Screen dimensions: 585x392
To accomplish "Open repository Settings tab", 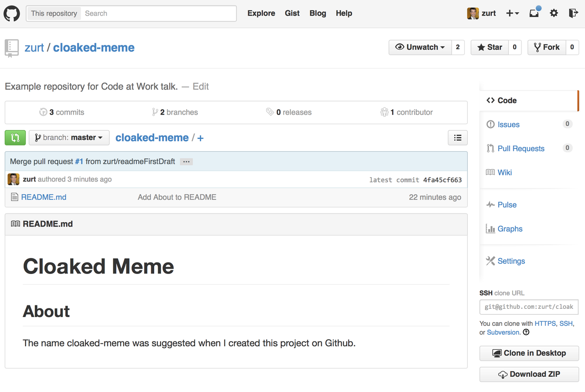I will point(511,261).
